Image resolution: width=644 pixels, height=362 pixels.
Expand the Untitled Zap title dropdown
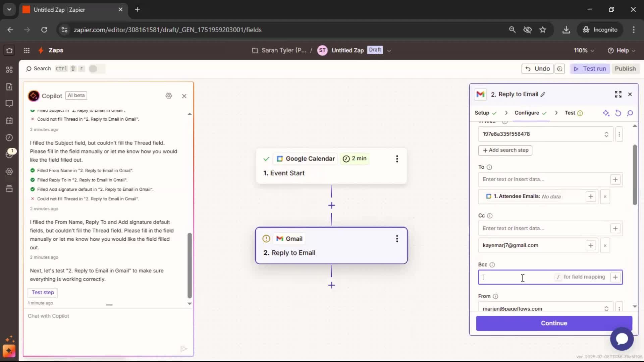[x=389, y=51]
